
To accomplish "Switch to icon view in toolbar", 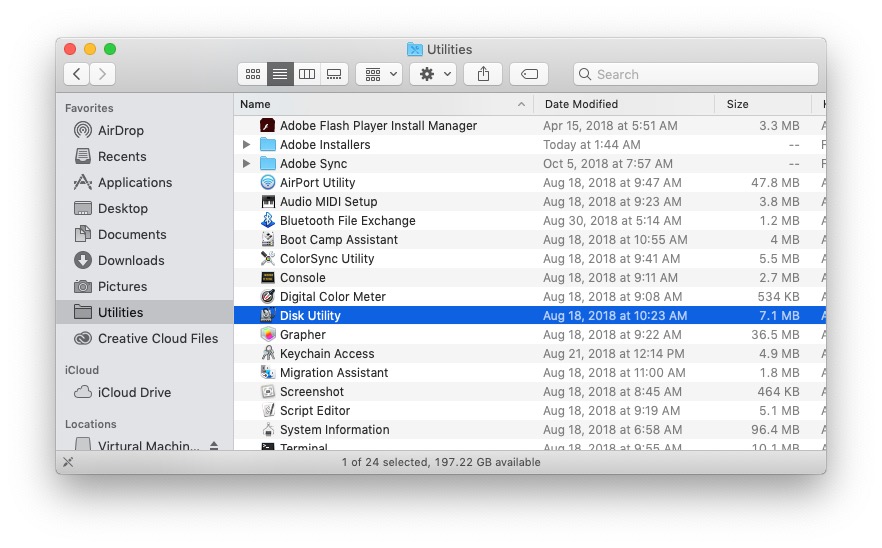I will pyautogui.click(x=253, y=74).
